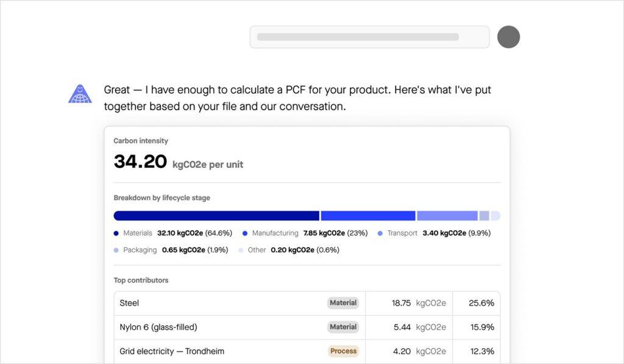Click the Transport segment of the lifecycle bar

(x=447, y=215)
